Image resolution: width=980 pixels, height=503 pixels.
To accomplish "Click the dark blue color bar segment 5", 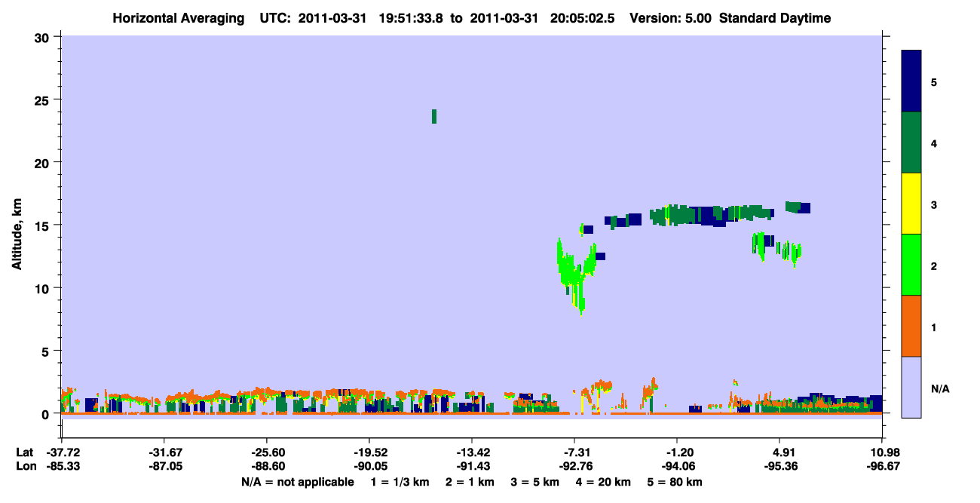I will 911,81.
